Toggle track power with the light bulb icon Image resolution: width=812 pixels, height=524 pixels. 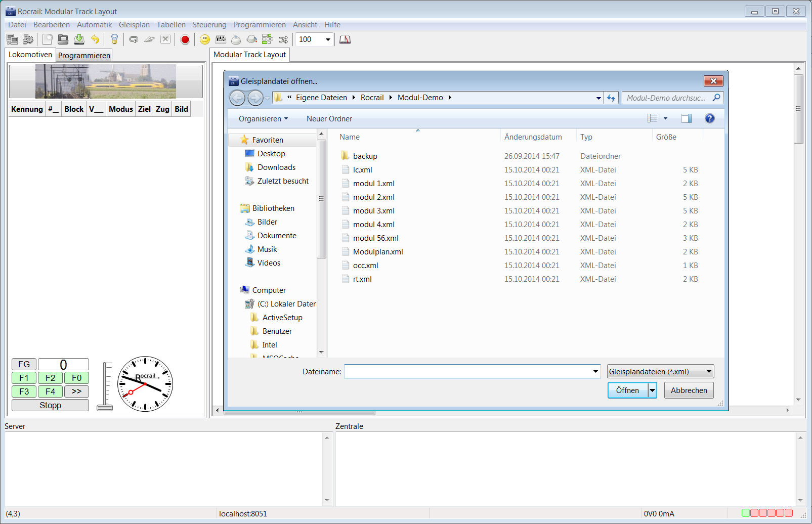pyautogui.click(x=114, y=39)
